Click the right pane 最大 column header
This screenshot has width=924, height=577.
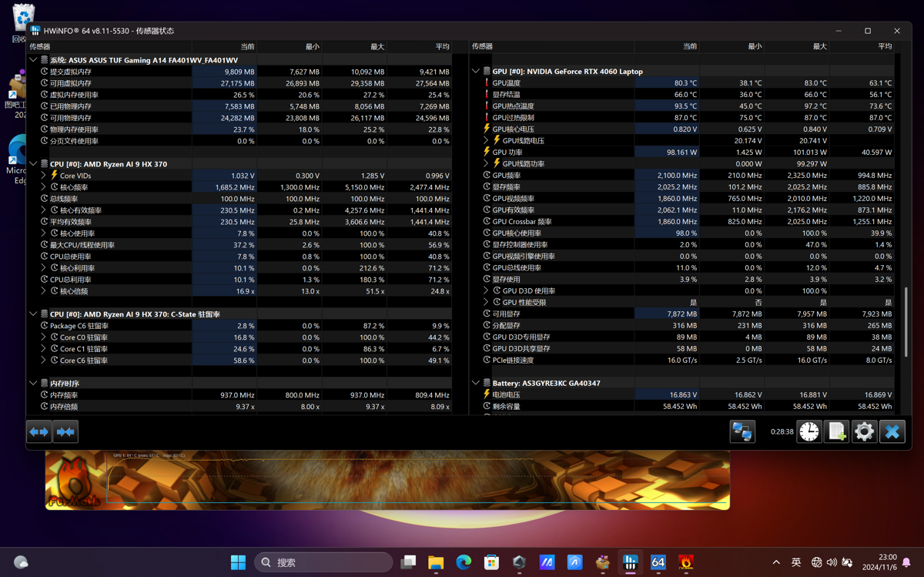[797, 47]
